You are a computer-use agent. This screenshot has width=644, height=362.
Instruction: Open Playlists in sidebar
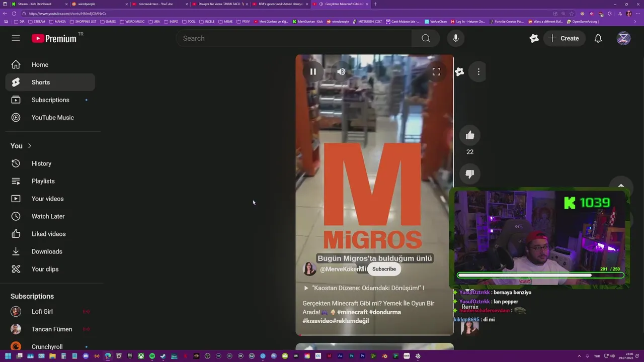(x=50, y=181)
